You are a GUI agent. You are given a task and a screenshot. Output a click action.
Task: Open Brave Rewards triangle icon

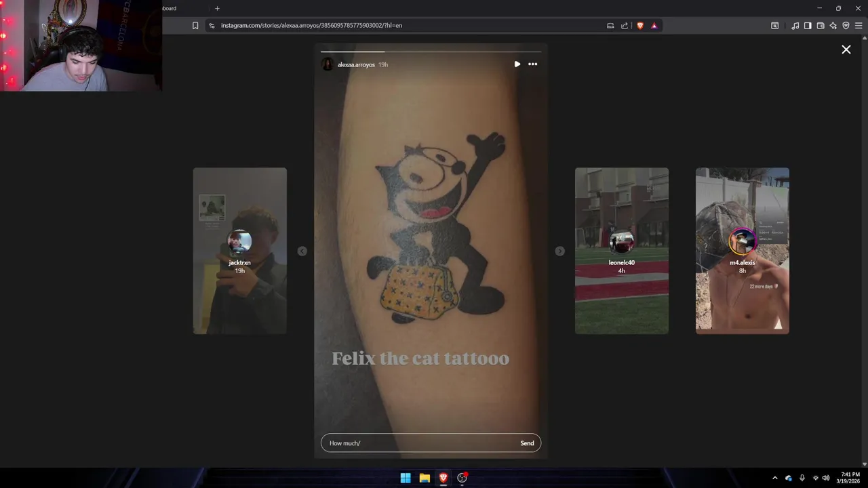(654, 26)
